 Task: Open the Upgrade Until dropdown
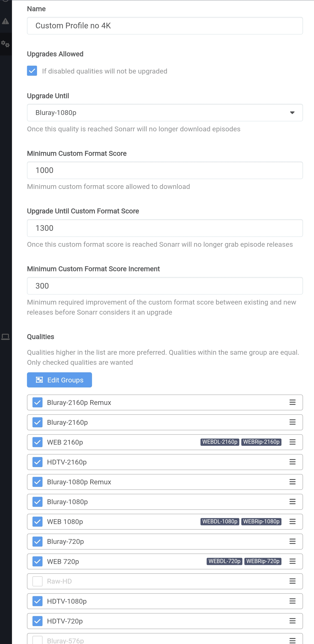pyautogui.click(x=160, y=113)
